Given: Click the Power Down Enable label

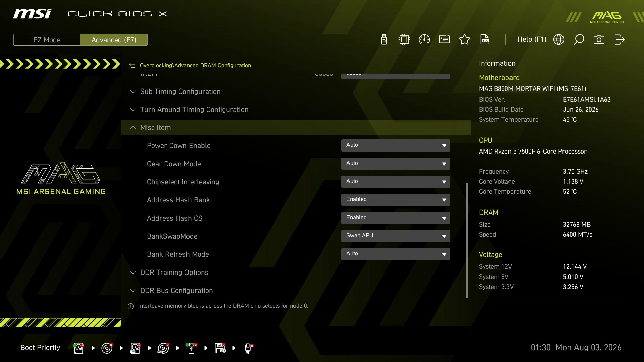Looking at the screenshot, I should [x=179, y=146].
